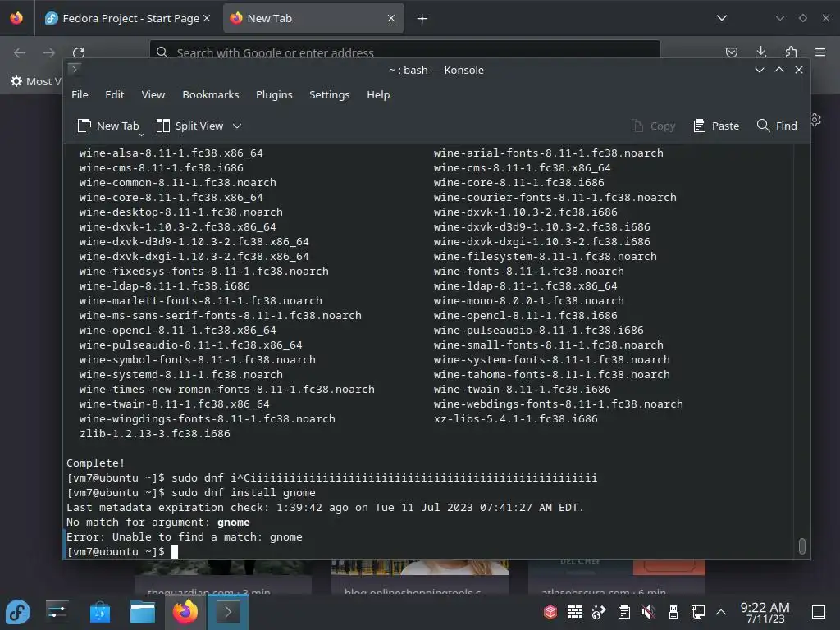Click red cube tray icon
Image resolution: width=840 pixels, height=630 pixels.
point(550,612)
